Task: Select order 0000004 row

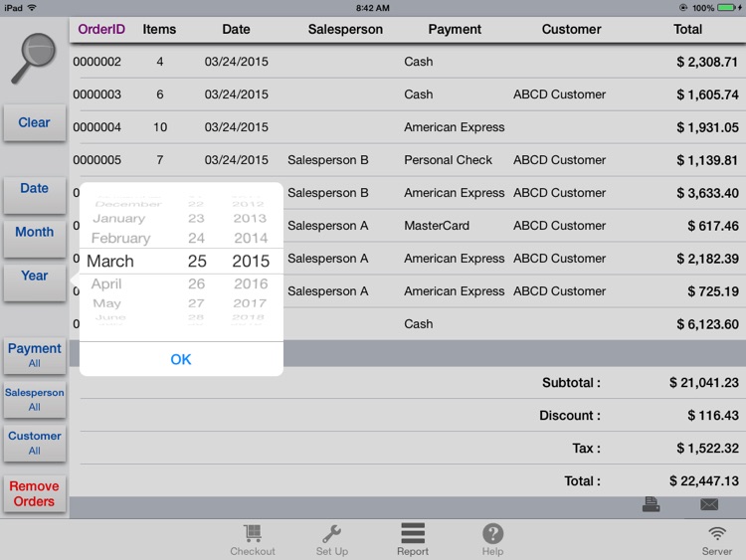Action: point(408,127)
